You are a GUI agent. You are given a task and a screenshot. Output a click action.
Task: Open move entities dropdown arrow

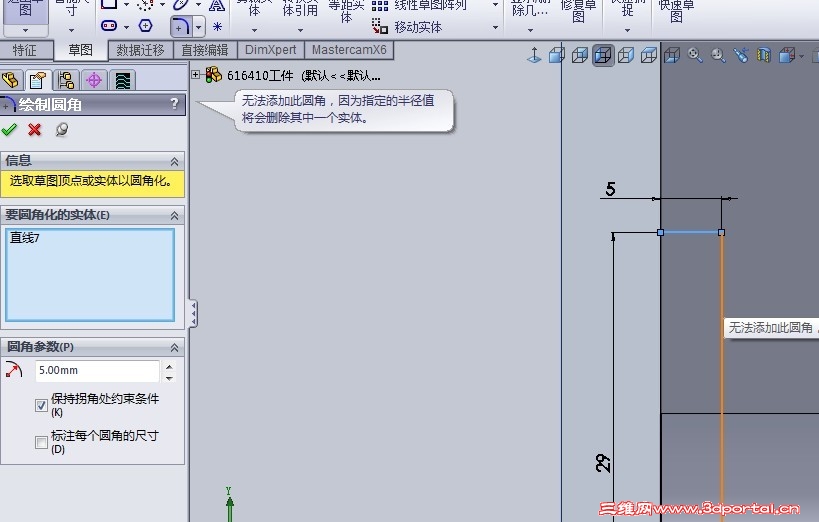(x=495, y=27)
